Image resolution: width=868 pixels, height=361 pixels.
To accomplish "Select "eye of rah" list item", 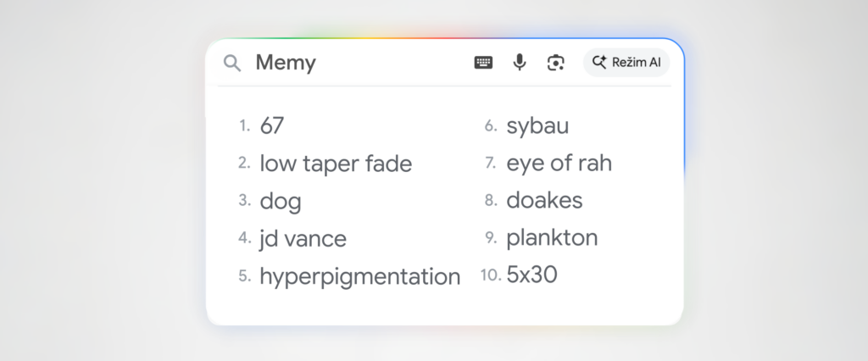I will point(559,164).
